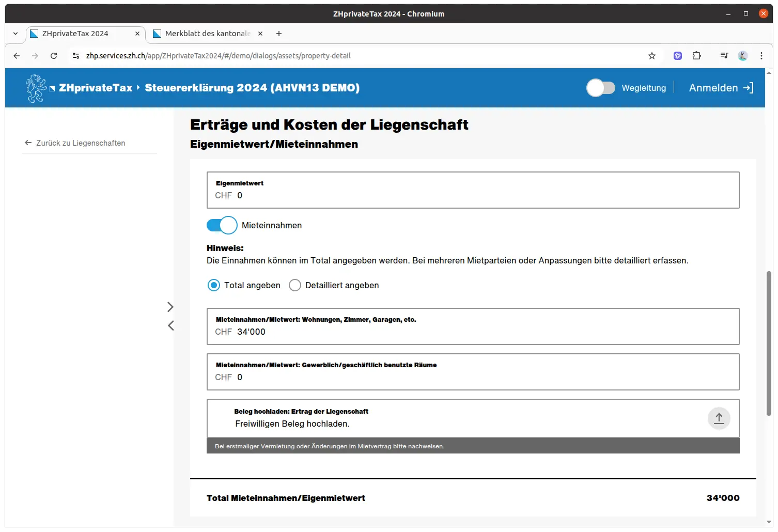The image size is (778, 532).
Task: Switch to the Merkblatt des kantonalen tab
Action: click(x=208, y=34)
